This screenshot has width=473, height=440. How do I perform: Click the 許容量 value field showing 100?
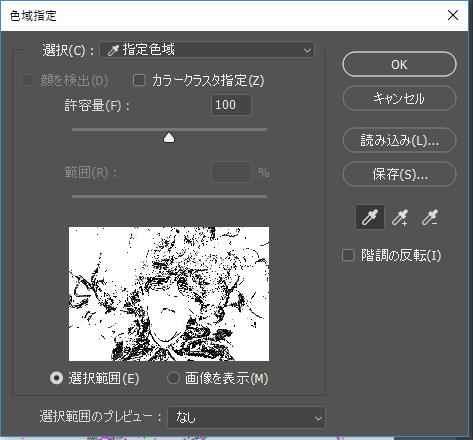pyautogui.click(x=231, y=105)
